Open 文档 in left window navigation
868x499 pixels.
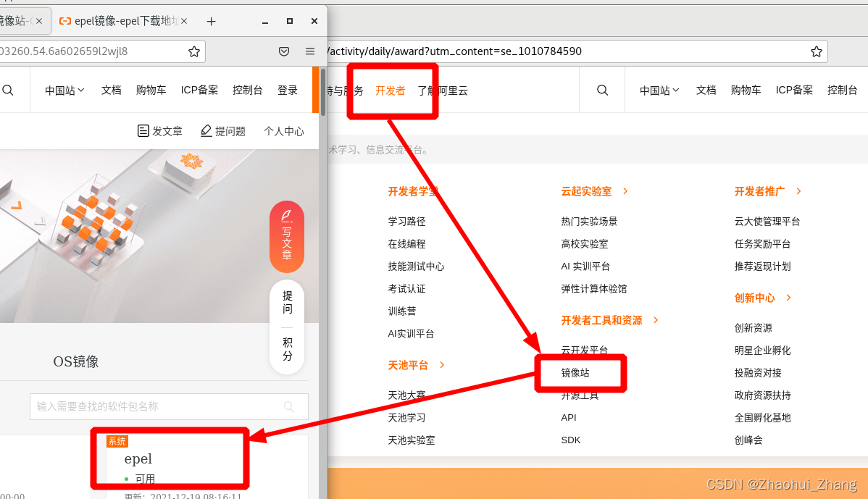click(x=112, y=91)
